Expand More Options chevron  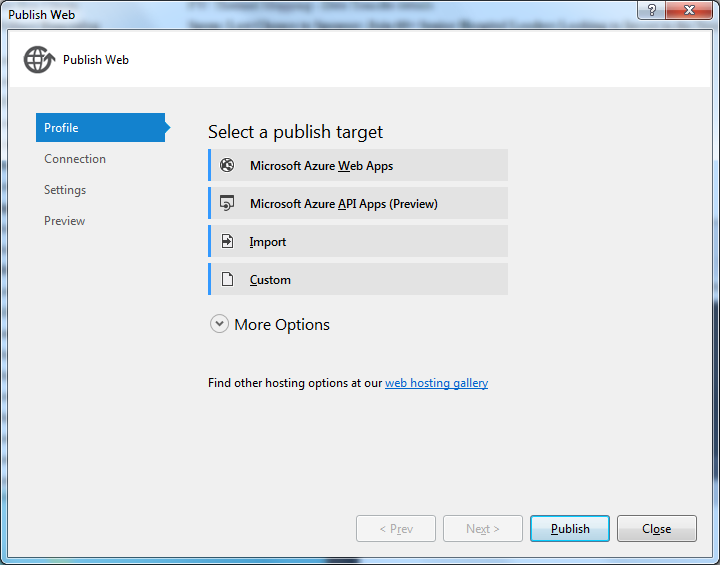click(219, 324)
